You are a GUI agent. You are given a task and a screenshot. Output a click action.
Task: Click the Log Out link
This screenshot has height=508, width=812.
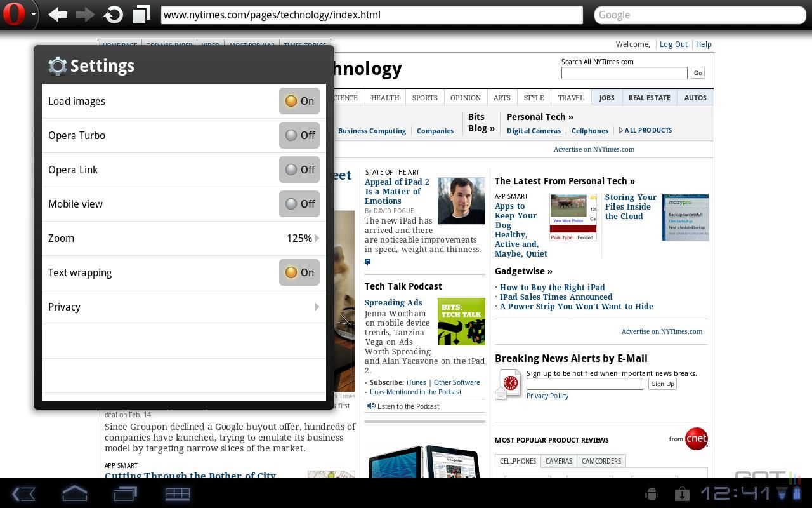pos(674,44)
